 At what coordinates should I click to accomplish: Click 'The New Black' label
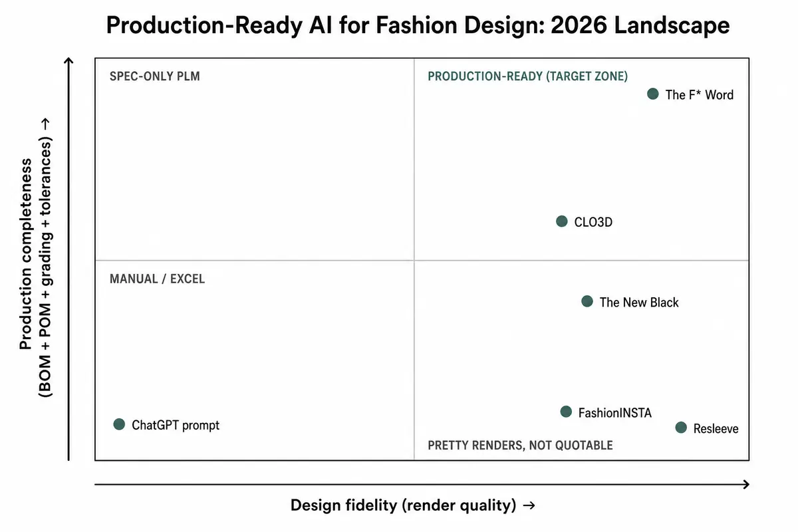tap(639, 303)
